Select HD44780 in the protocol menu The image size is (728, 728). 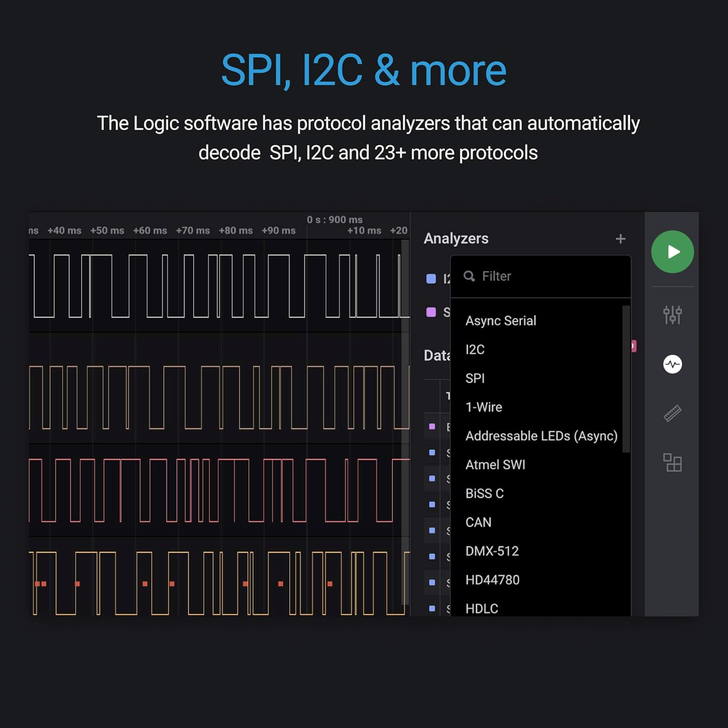(x=493, y=579)
